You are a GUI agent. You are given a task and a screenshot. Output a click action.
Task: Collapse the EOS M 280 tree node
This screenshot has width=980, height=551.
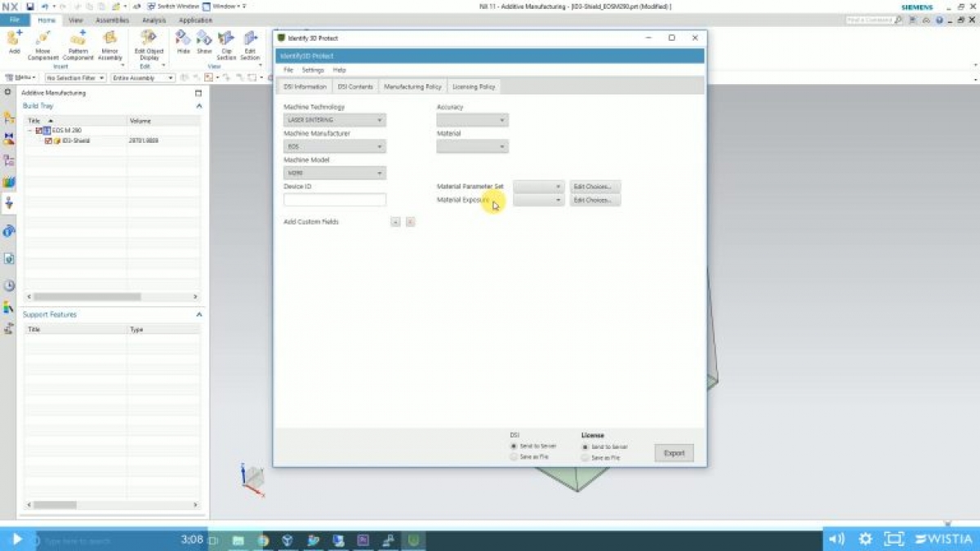30,131
